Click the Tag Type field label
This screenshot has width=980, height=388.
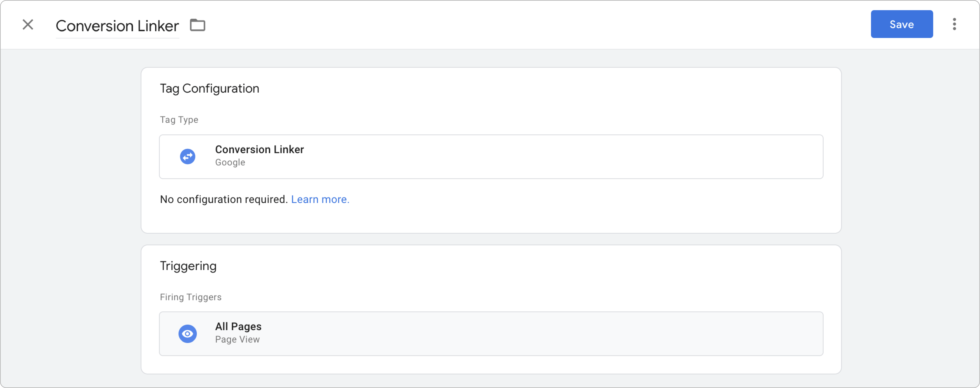click(179, 120)
